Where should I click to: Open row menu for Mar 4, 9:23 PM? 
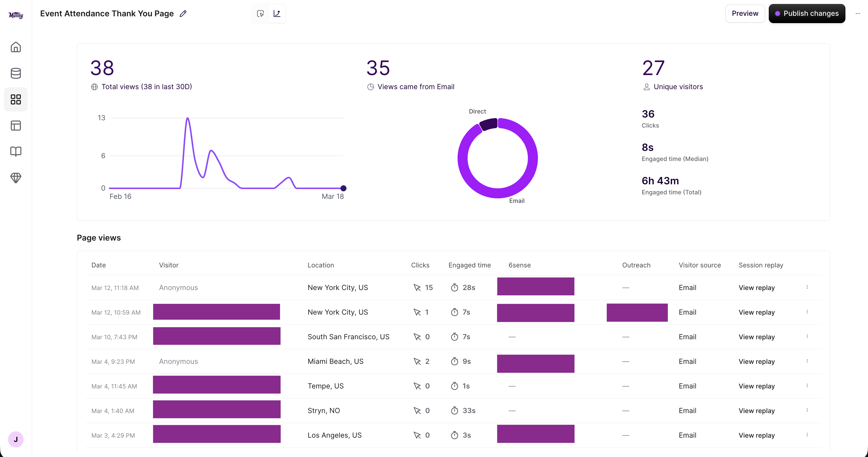pos(807,361)
